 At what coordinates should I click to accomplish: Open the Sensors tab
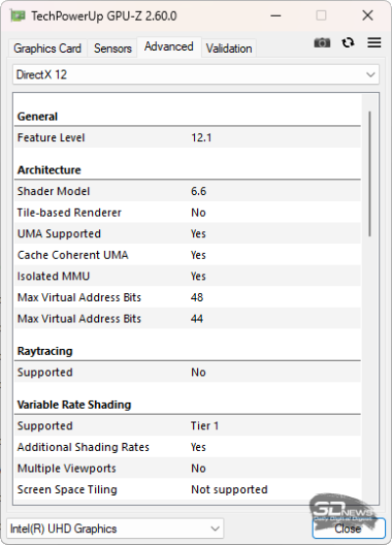click(113, 48)
